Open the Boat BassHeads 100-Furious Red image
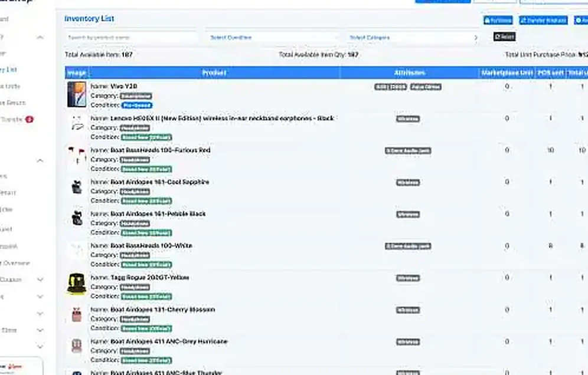This screenshot has height=375, width=588. tap(77, 156)
